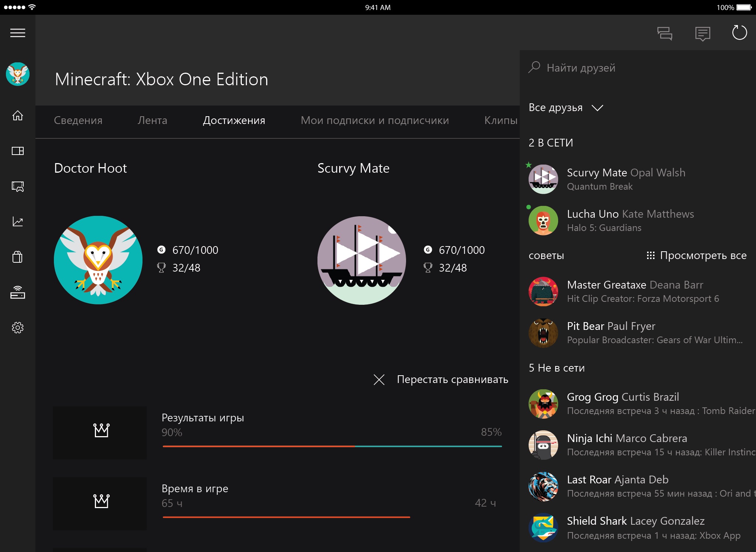Switch to the Сведения tab
This screenshot has height=552, width=756.
[78, 120]
